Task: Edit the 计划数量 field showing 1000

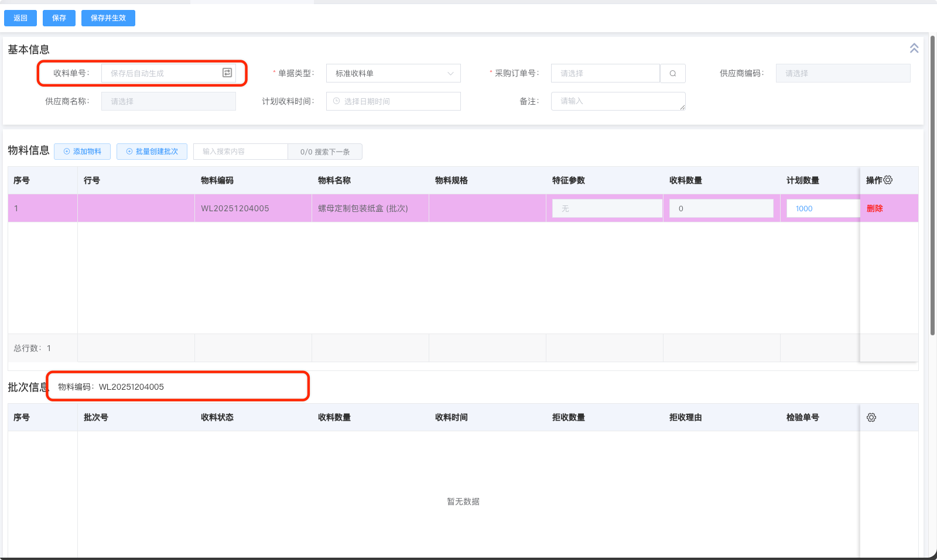Action: tap(822, 208)
